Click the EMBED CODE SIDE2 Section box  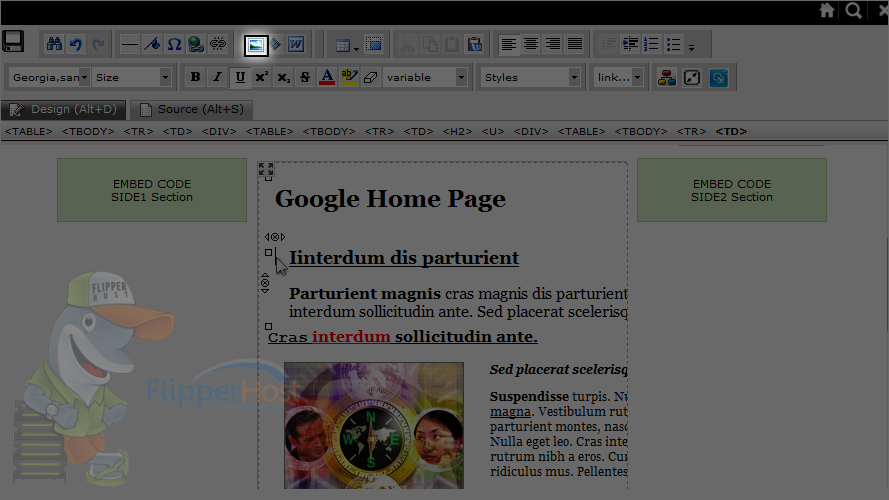click(732, 190)
